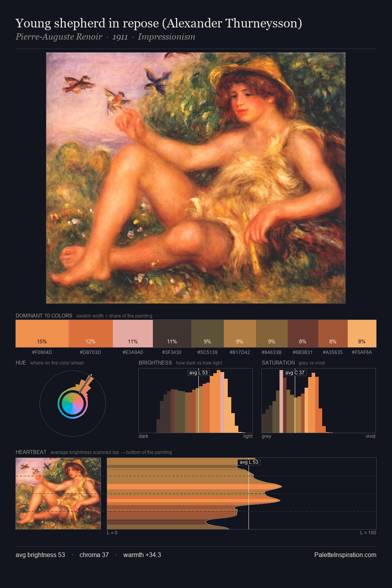Select the #DB703D swatch at 12%
This screenshot has width=392, height=588.
[x=91, y=334]
